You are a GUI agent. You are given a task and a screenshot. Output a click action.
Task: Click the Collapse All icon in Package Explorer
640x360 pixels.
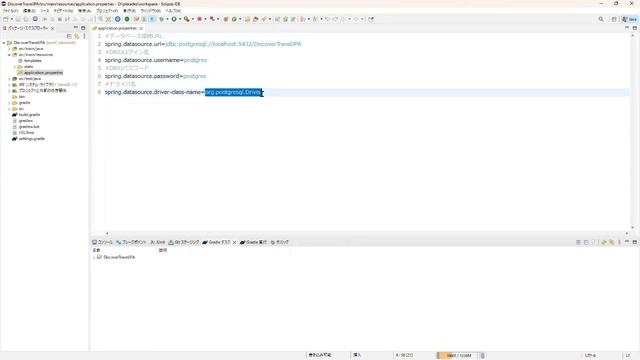click(69, 36)
